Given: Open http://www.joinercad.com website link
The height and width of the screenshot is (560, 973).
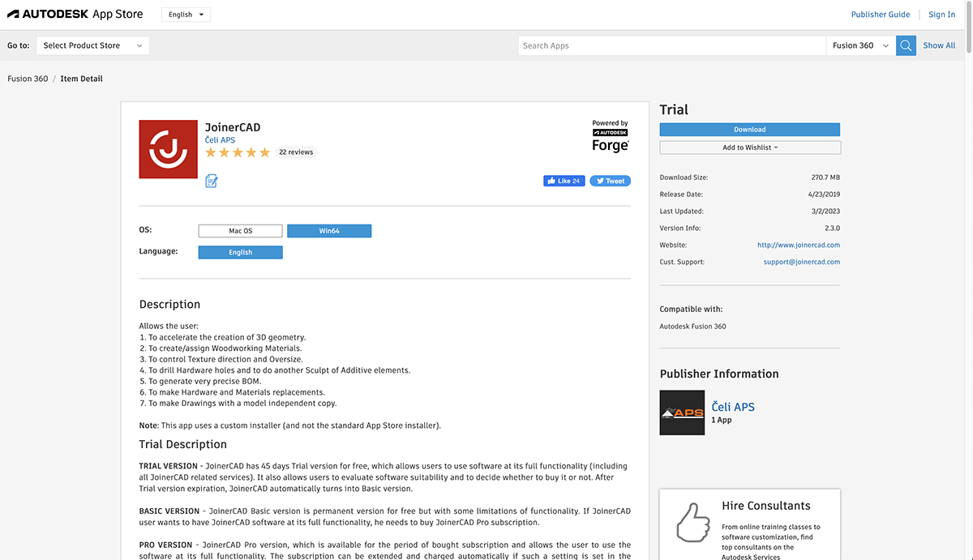Looking at the screenshot, I should [799, 245].
